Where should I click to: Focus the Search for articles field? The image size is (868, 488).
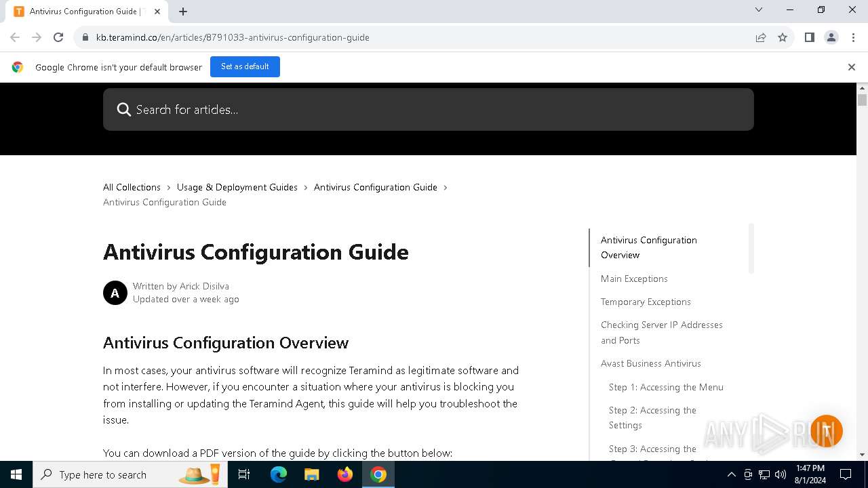(x=429, y=109)
